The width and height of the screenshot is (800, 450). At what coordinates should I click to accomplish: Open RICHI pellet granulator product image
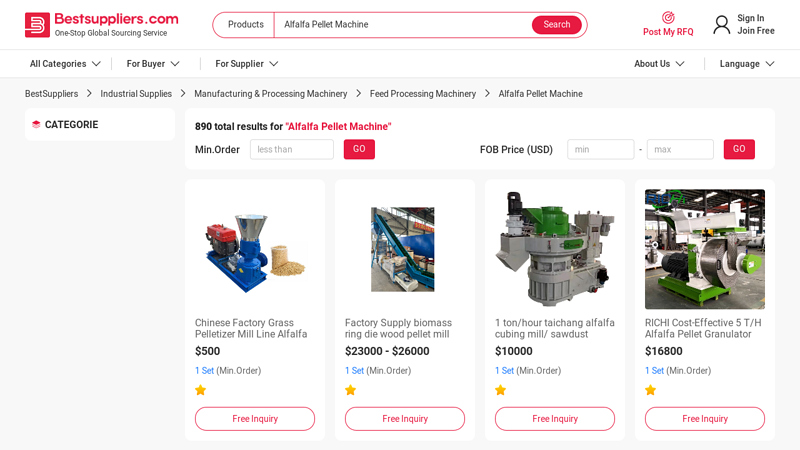[x=705, y=249]
